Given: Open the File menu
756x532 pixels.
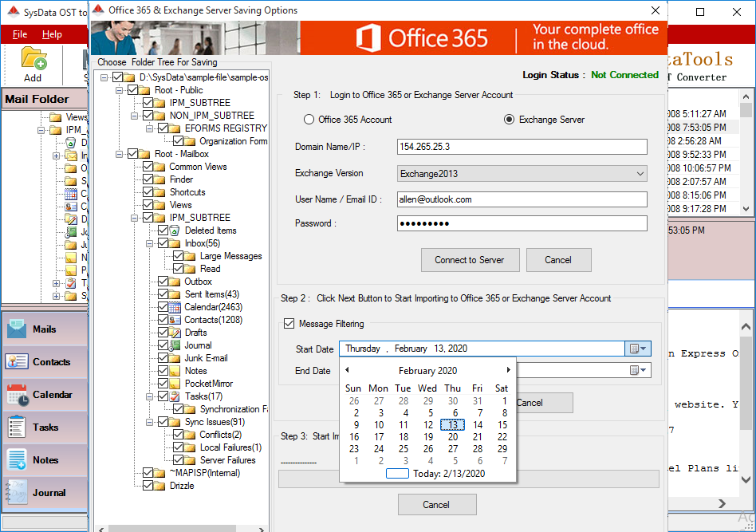Looking at the screenshot, I should point(20,34).
